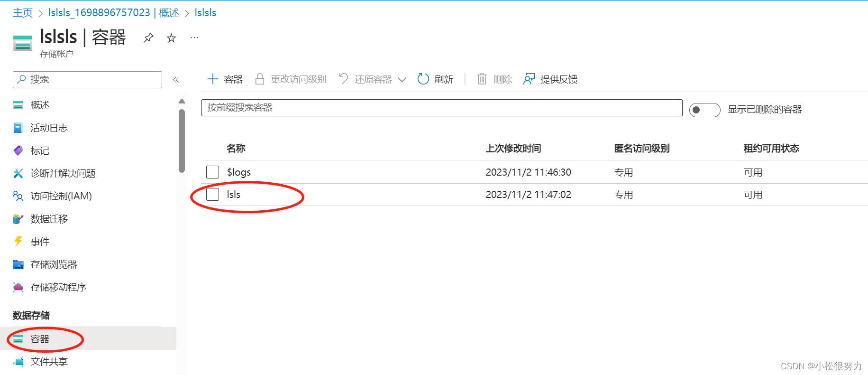This screenshot has width=868, height=375.
Task: Collapse the sidebar with the double chevron
Action: [176, 80]
